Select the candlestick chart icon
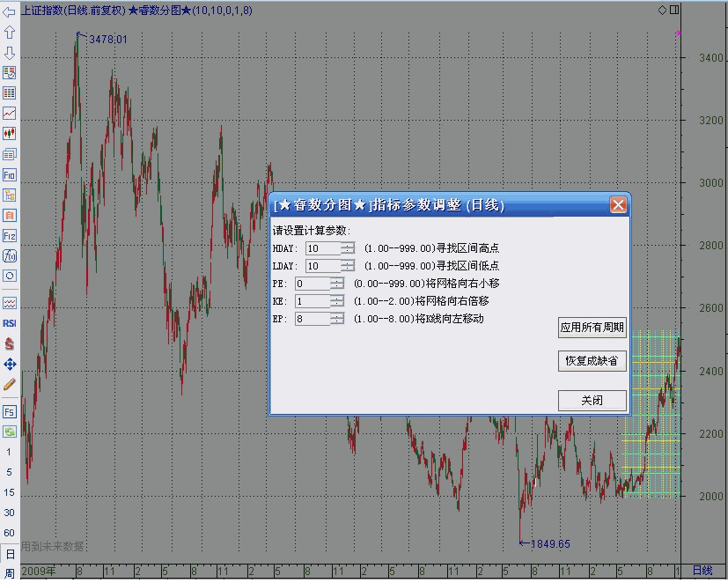Screen dimensions: 728x583 [10, 134]
